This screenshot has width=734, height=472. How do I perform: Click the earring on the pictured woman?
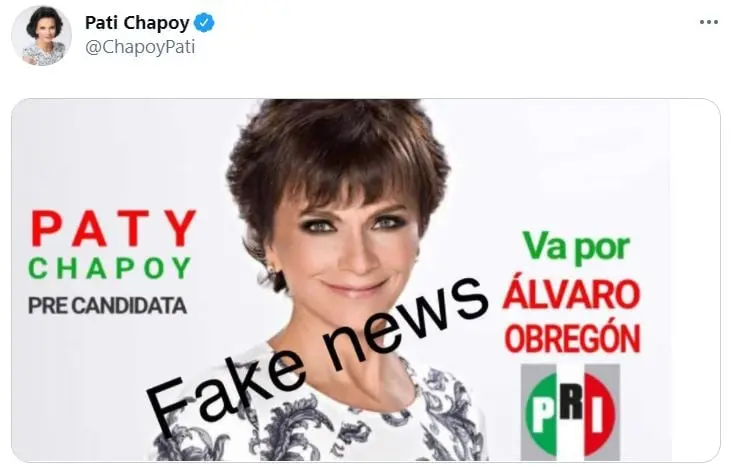(x=272, y=269)
